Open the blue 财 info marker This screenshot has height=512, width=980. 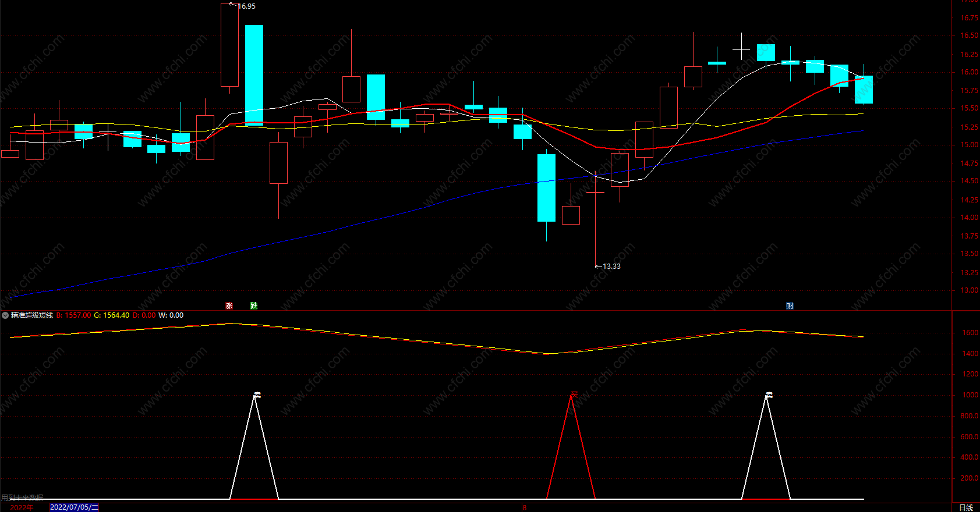(790, 306)
